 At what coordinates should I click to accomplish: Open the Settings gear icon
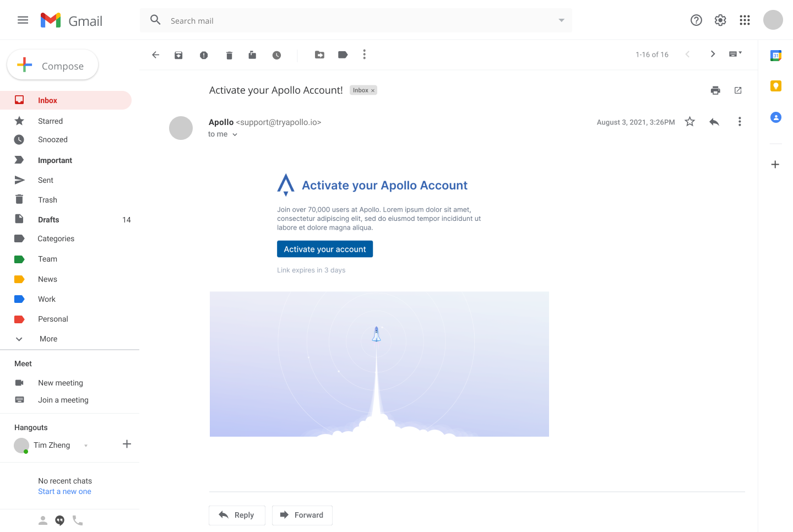(x=720, y=20)
